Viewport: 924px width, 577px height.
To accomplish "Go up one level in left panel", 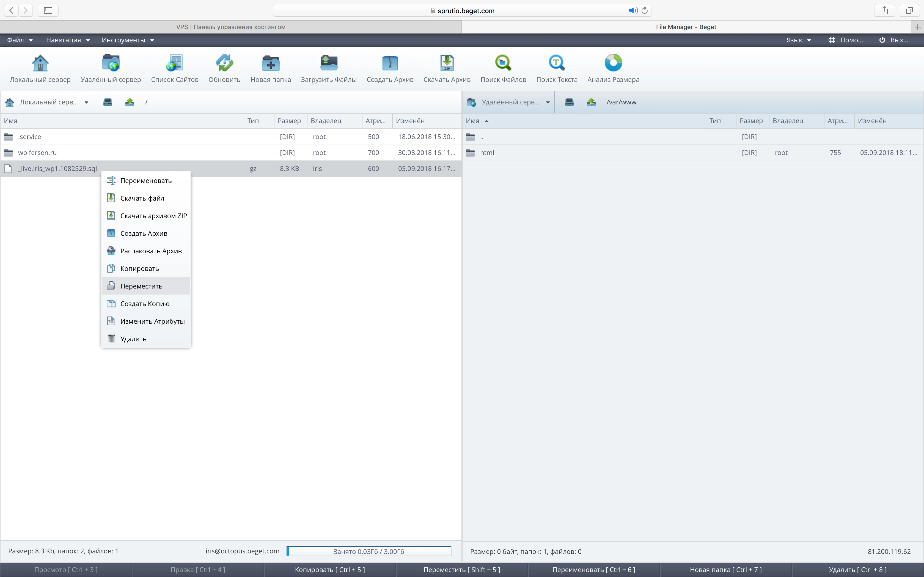I will [x=130, y=102].
